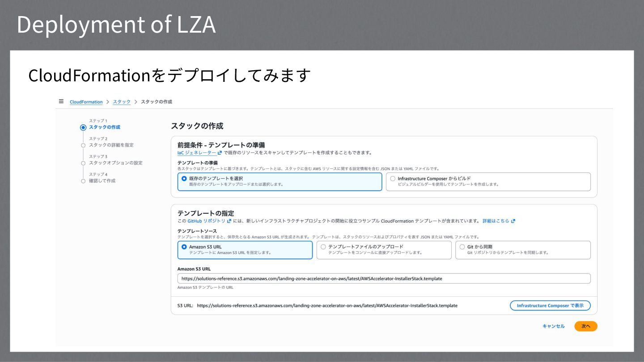Click the 次へ button
Screen dimensions: 644x362
pos(586,326)
